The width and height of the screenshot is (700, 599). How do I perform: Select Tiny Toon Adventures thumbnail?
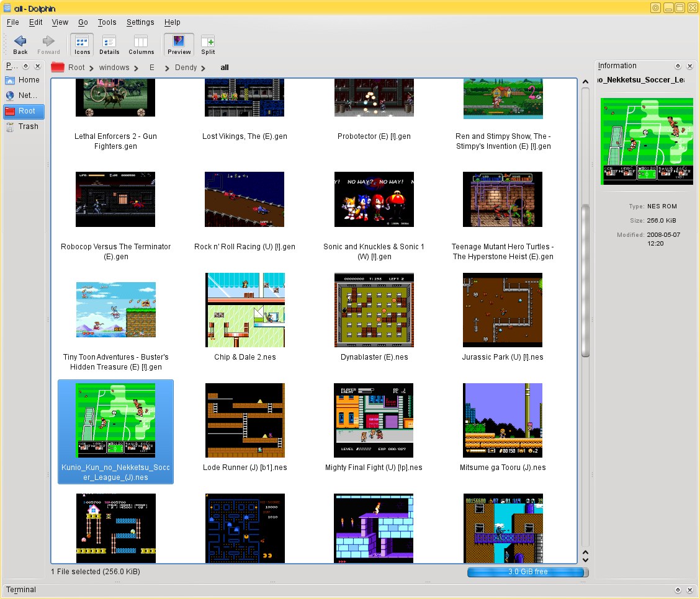pos(116,309)
